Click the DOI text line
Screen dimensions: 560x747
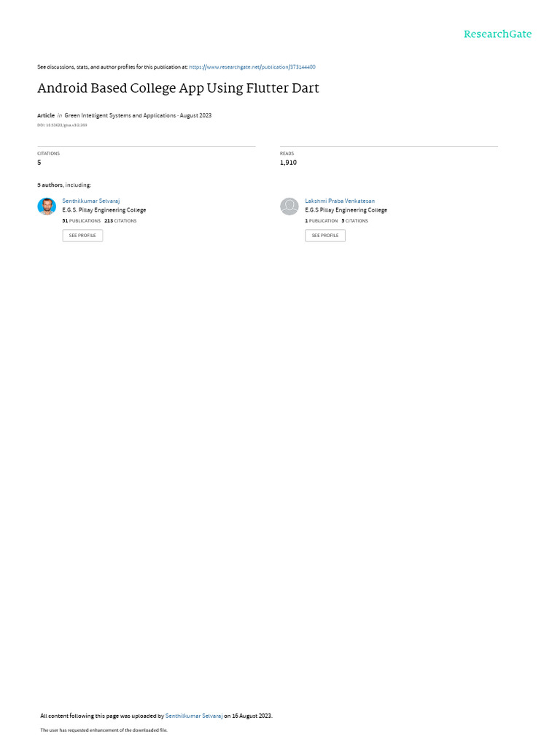(x=62, y=125)
